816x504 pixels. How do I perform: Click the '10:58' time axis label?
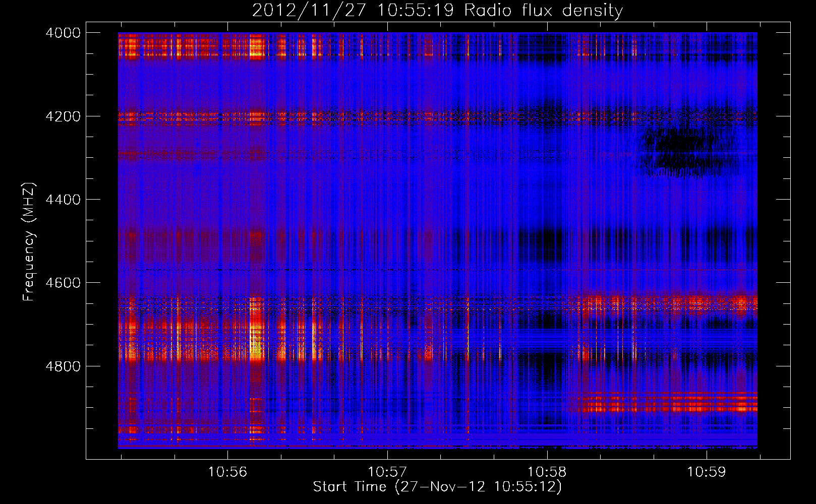[x=547, y=472]
